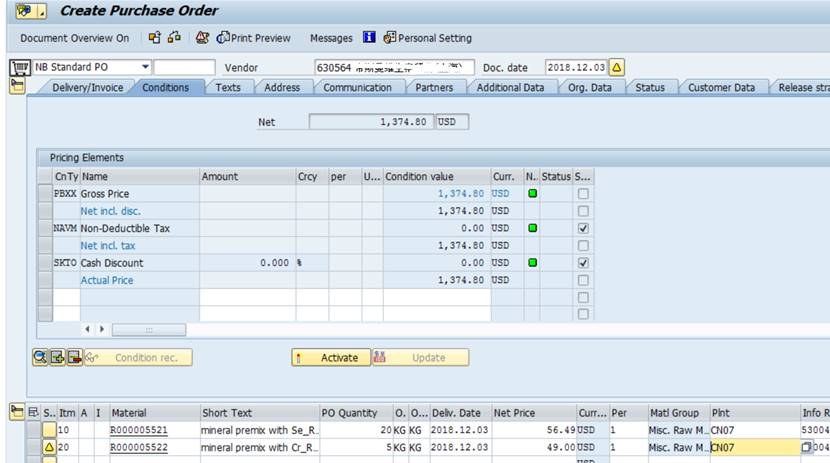Image resolution: width=830 pixels, height=463 pixels.
Task: Click the Net incl. tax link
Action: pyautogui.click(x=107, y=246)
